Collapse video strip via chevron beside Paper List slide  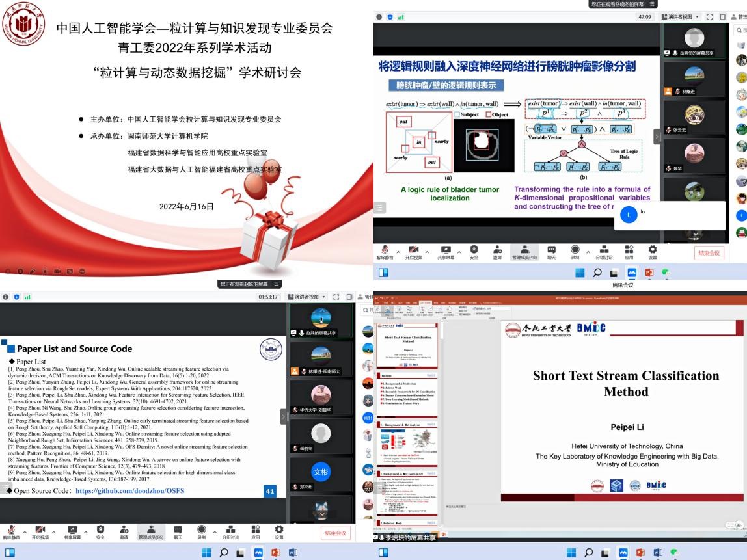[283, 417]
